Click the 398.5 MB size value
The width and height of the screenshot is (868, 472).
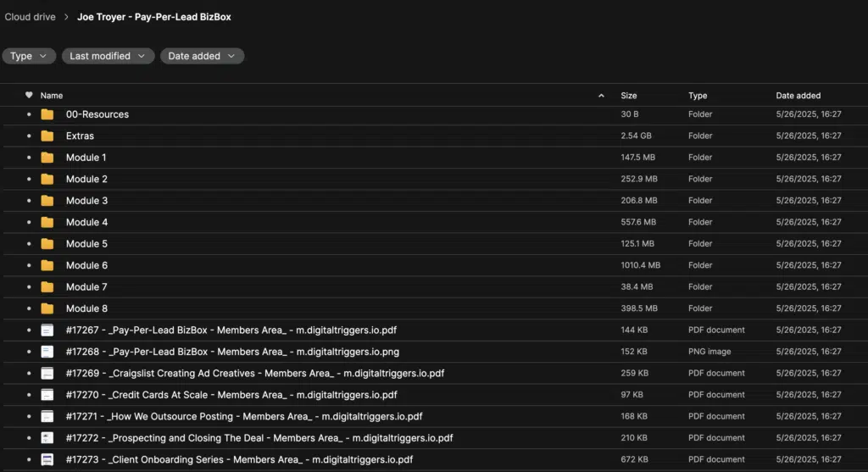[639, 308]
